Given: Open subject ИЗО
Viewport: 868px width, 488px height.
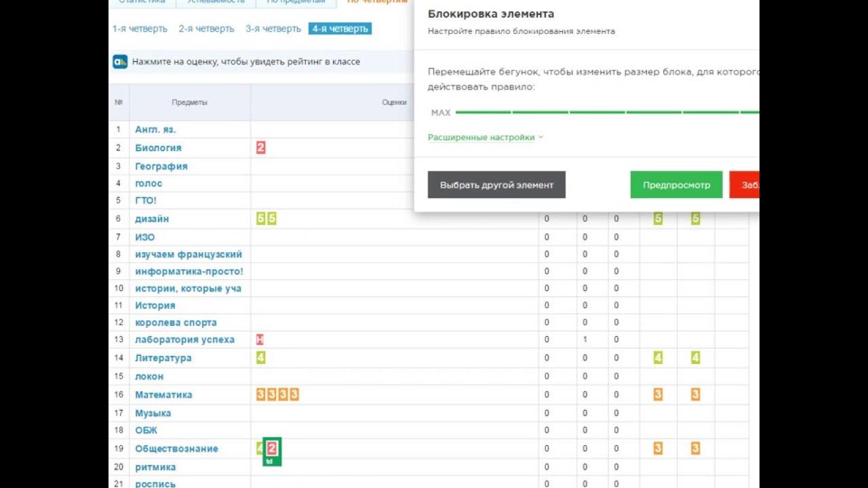Looking at the screenshot, I should (x=145, y=237).
